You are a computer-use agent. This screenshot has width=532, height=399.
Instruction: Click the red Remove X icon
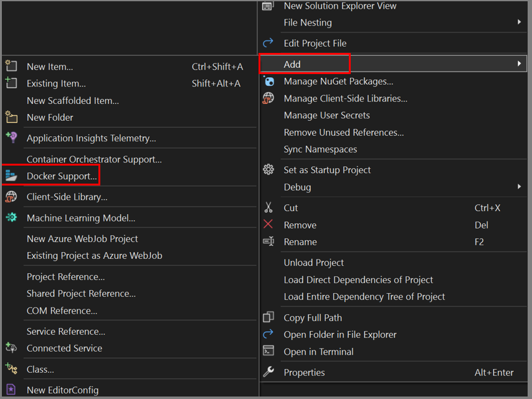coord(268,224)
